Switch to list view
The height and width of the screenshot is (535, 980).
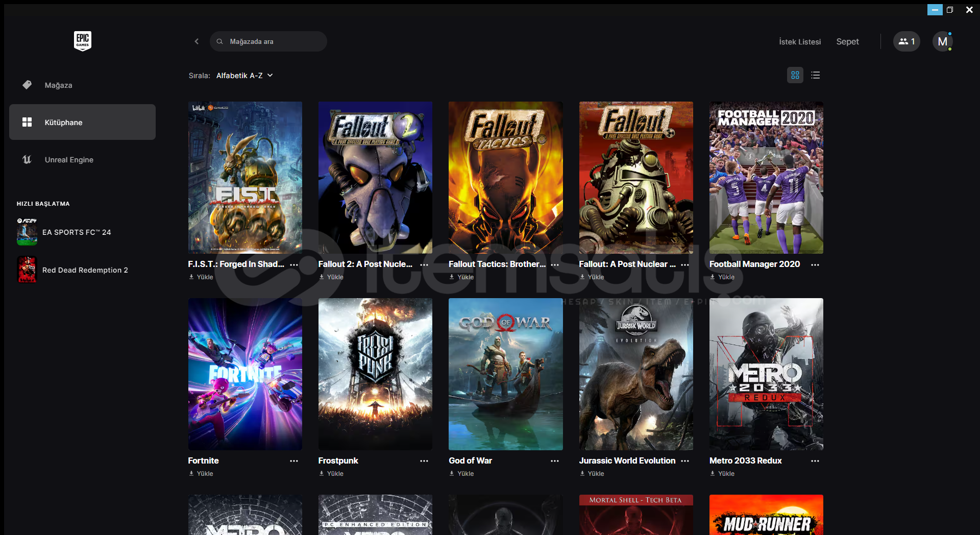(816, 75)
